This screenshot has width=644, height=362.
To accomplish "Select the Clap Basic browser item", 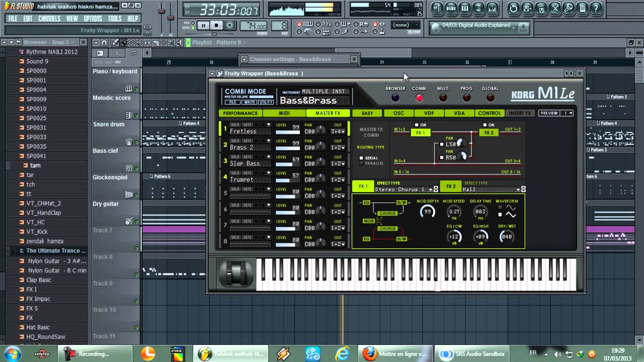I will click(x=39, y=280).
